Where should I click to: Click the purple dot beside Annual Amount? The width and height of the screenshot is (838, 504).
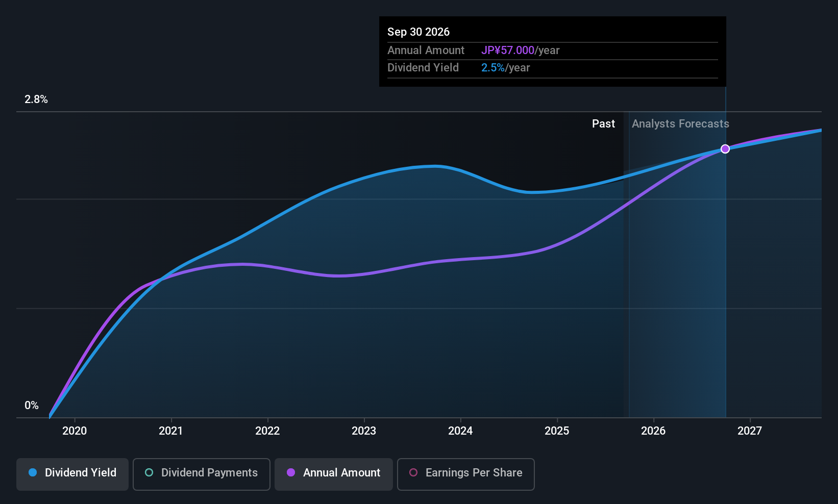291,473
